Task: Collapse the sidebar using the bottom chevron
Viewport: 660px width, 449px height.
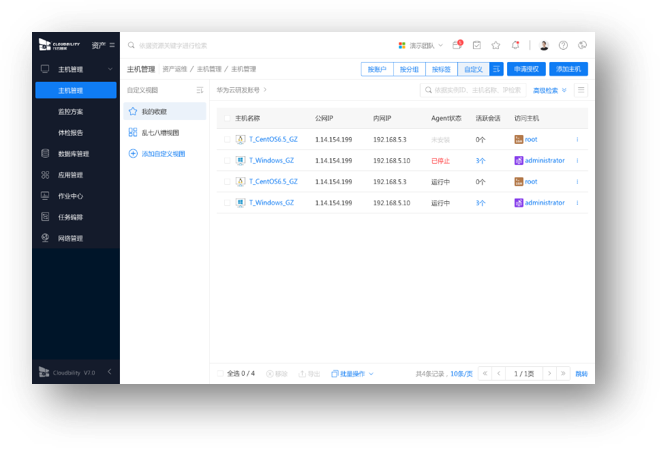Action: point(109,372)
